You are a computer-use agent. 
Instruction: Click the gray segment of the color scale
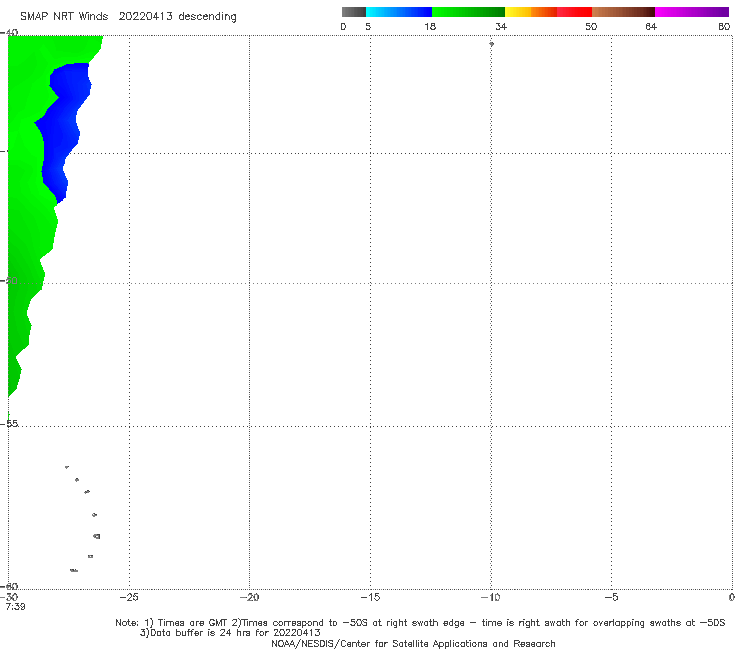pos(354,12)
